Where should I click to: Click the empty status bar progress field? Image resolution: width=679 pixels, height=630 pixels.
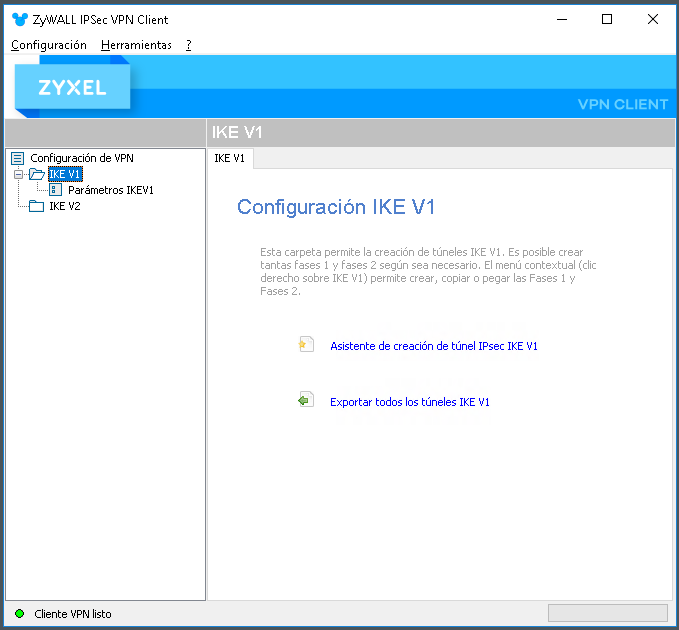pos(608,613)
